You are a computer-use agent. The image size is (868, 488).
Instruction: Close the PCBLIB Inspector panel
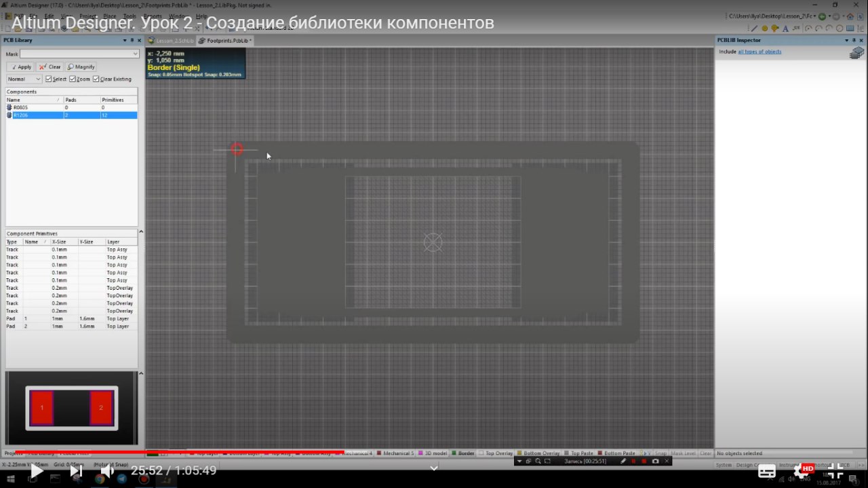click(861, 40)
